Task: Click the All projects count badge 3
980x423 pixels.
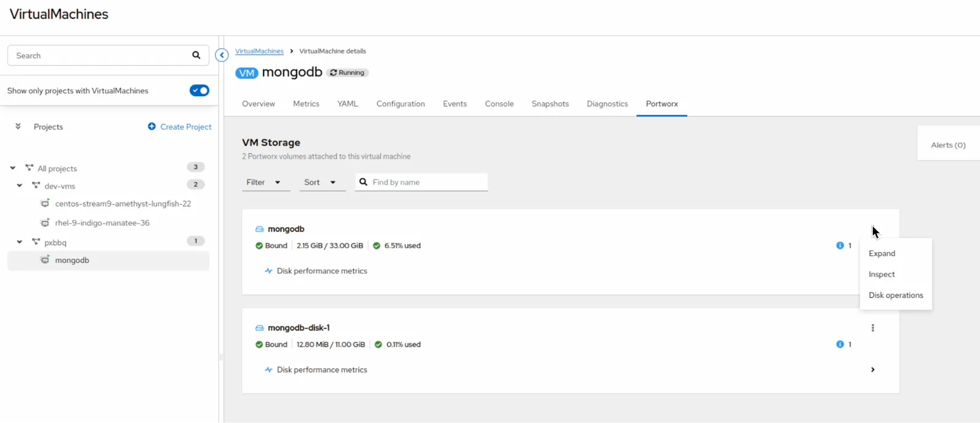Action: click(x=195, y=167)
